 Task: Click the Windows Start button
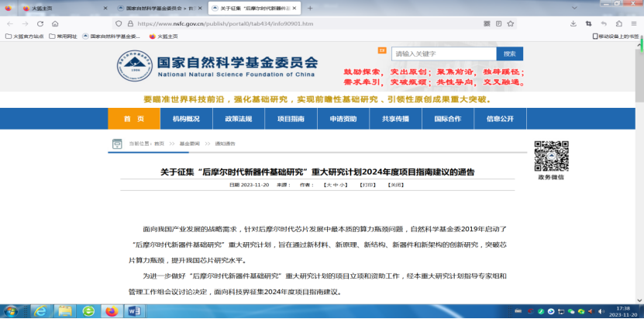pyautogui.click(x=12, y=310)
